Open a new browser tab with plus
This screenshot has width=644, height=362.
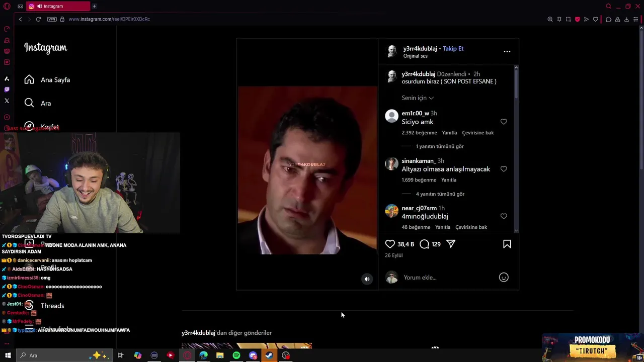(94, 6)
